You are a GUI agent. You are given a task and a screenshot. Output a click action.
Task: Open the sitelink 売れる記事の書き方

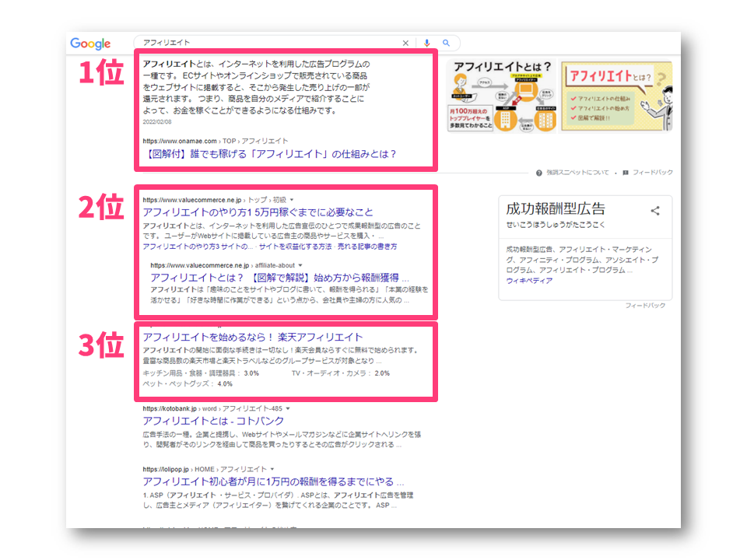[367, 247]
